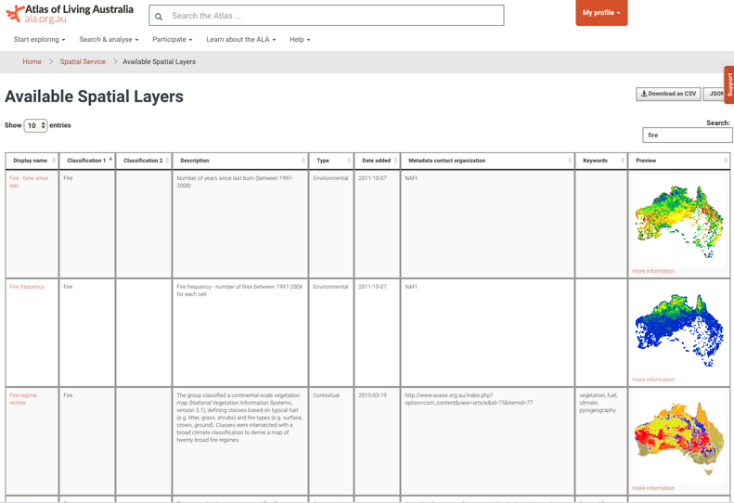Open the Fire frequency layer link
Screen dimensions: 734x503
[x=27, y=287]
